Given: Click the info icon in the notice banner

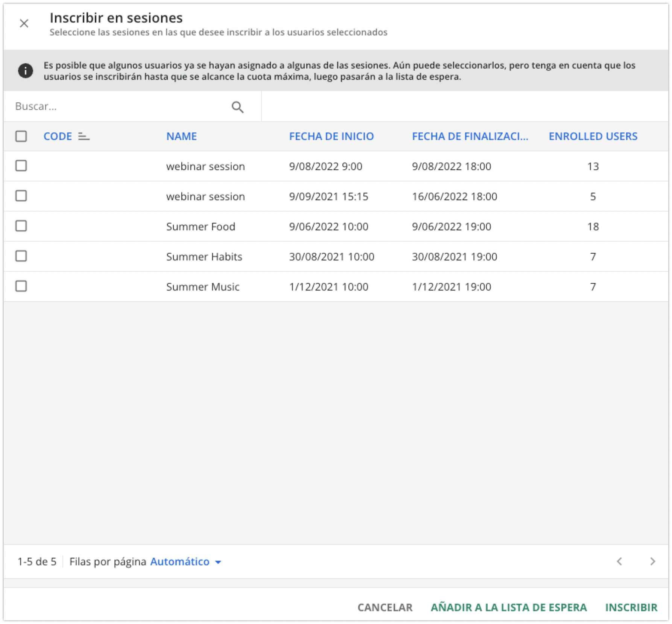Looking at the screenshot, I should (x=26, y=71).
